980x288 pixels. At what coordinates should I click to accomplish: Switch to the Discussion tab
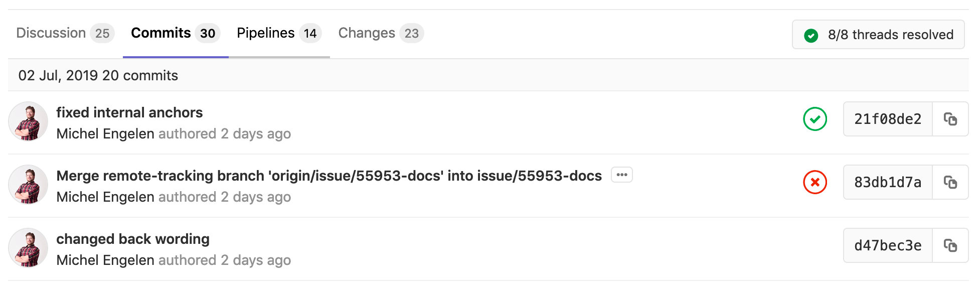(51, 33)
